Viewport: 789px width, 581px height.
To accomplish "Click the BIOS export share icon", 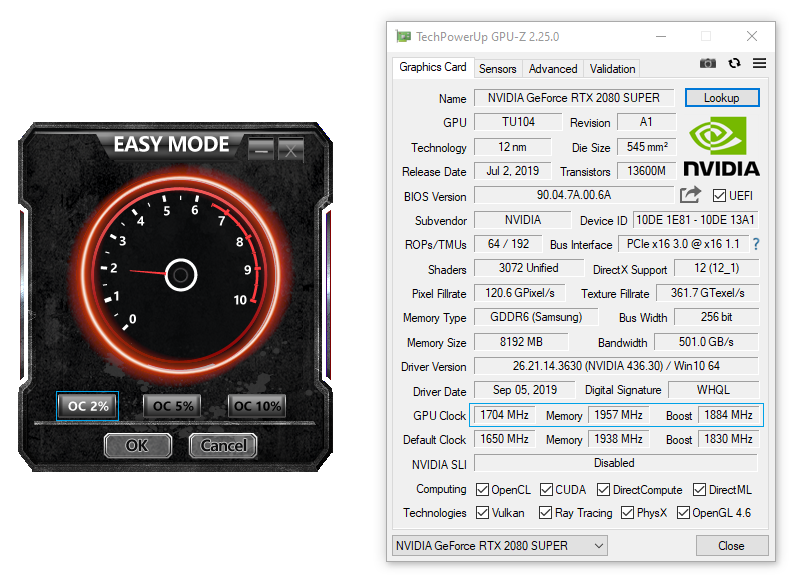I will [x=690, y=195].
